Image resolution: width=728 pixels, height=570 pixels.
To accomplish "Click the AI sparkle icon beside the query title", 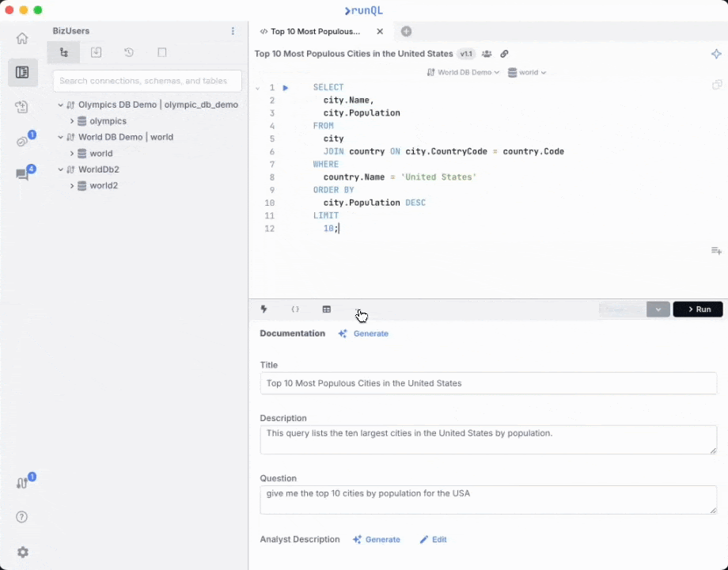I will point(716,54).
